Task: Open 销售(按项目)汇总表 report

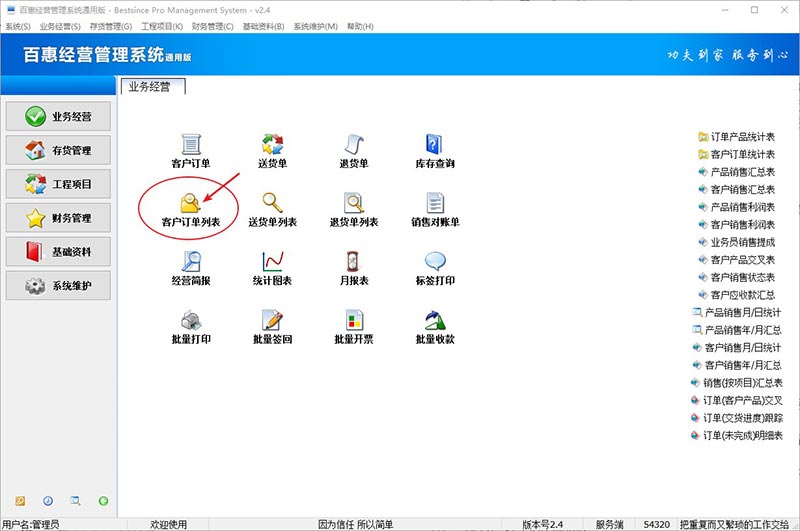Action: [x=736, y=383]
